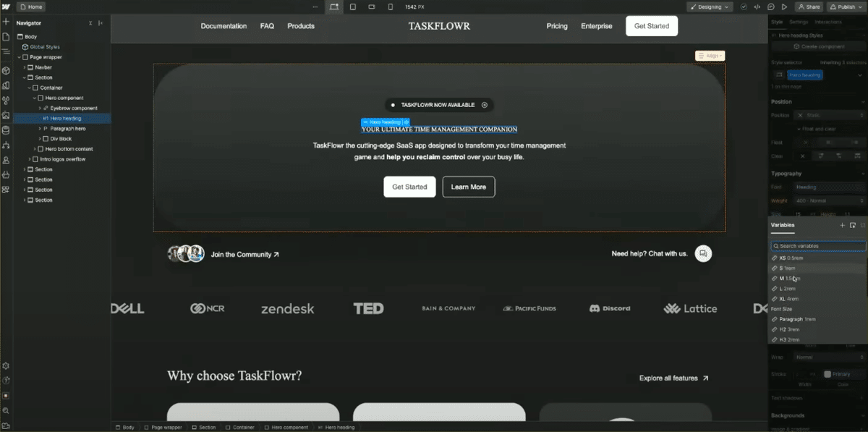Click Explore all features link
Viewport: 868px width, 432px height.
coord(673,378)
